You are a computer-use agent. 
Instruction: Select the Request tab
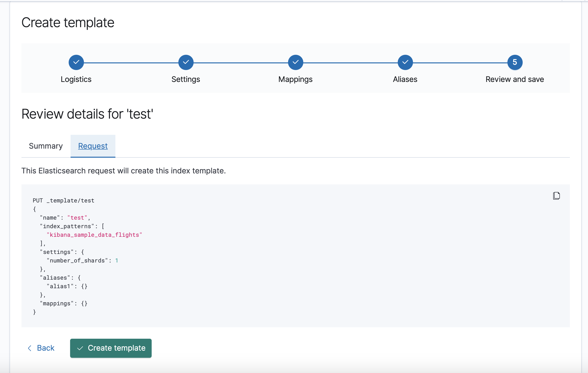[x=93, y=146]
